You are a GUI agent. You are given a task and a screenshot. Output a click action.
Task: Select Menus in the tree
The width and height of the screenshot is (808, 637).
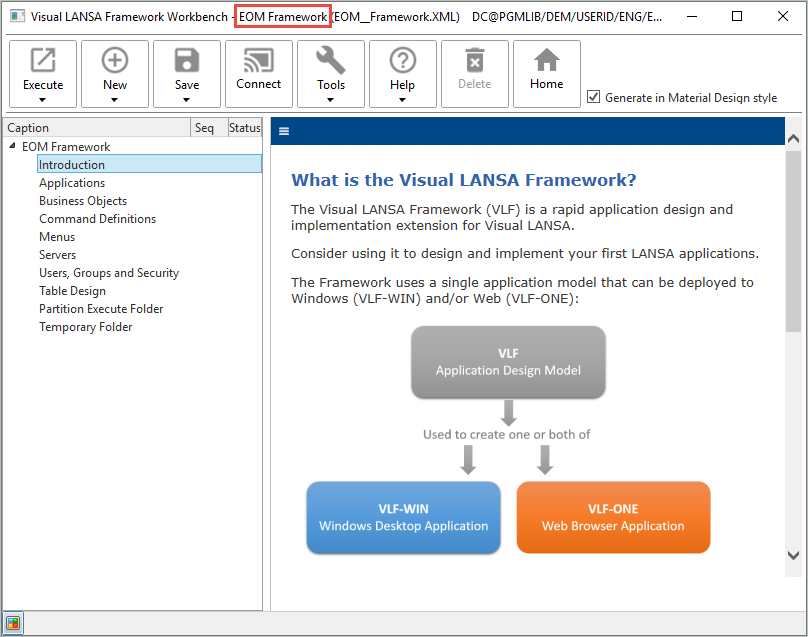(x=57, y=237)
